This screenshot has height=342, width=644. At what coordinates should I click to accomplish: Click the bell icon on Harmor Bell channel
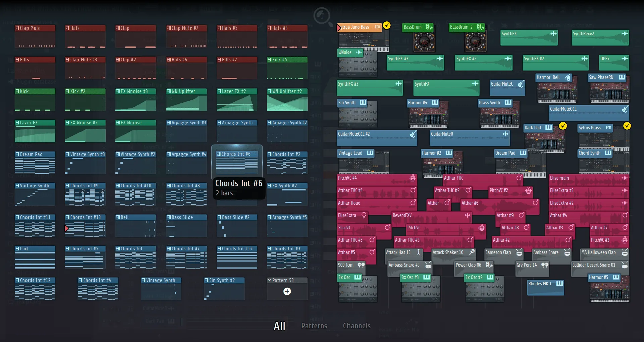point(567,77)
